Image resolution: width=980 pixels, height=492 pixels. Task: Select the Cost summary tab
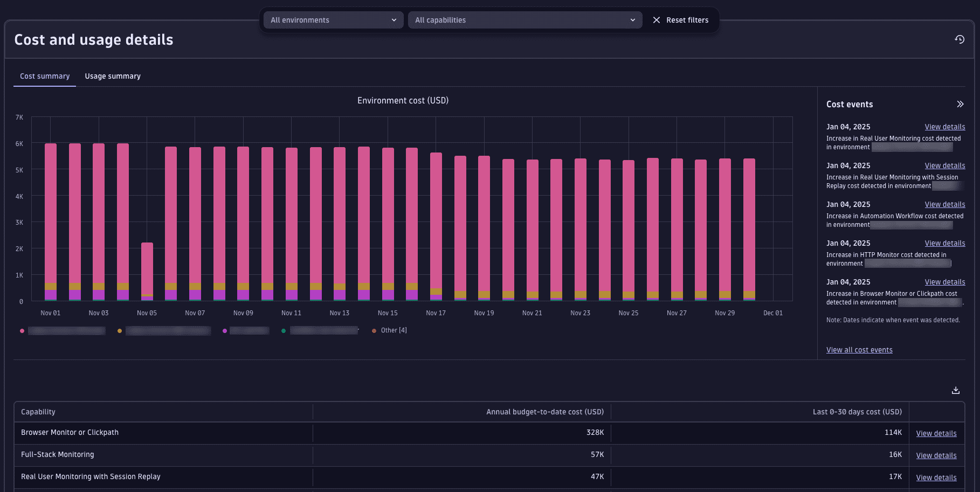[45, 76]
